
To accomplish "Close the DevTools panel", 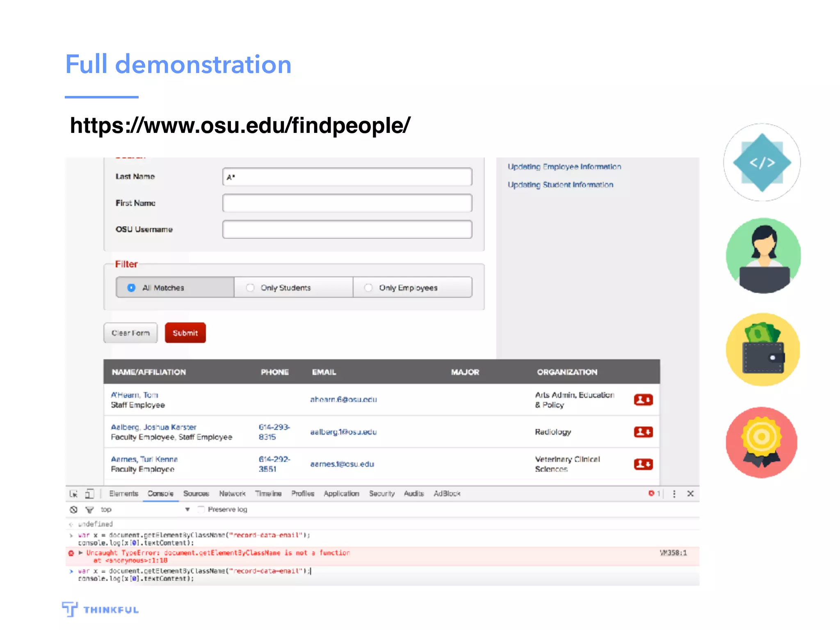I will coord(690,494).
